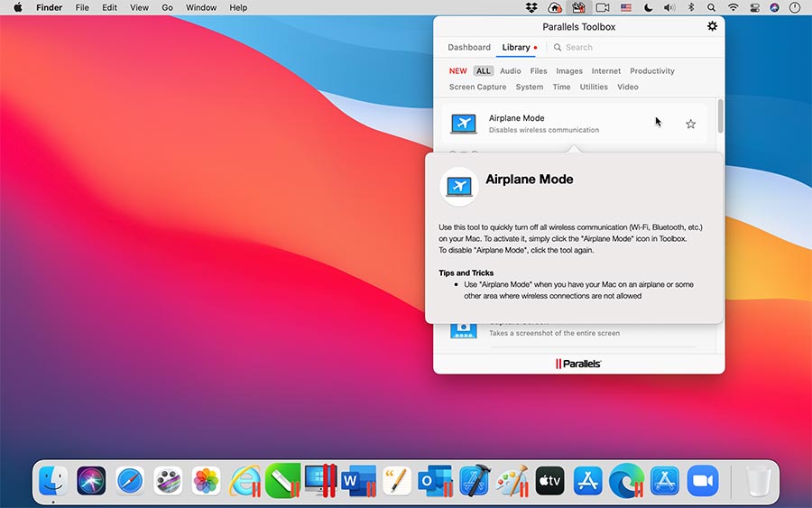Screen dimensions: 812x508
Task: Open Microsoft Edge from the Dock
Action: tap(626, 481)
